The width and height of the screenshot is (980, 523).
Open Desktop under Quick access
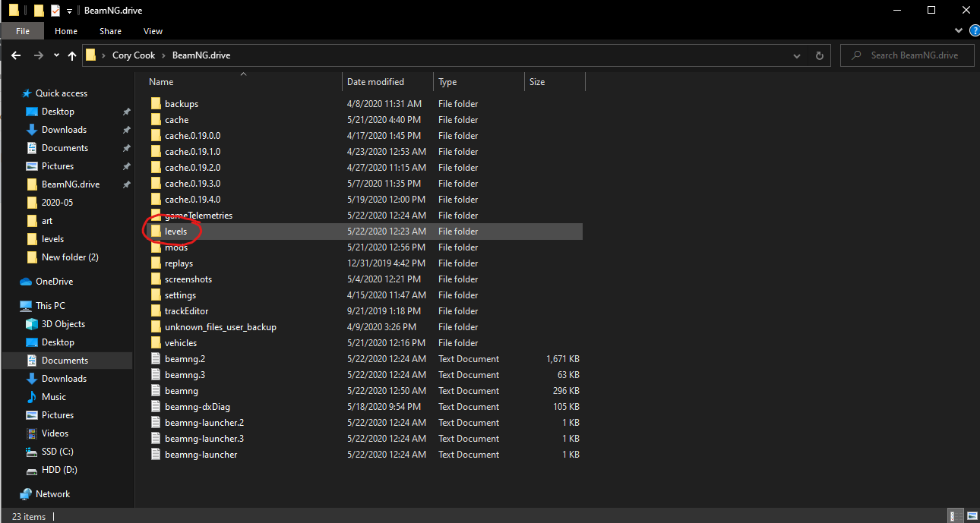pyautogui.click(x=58, y=111)
